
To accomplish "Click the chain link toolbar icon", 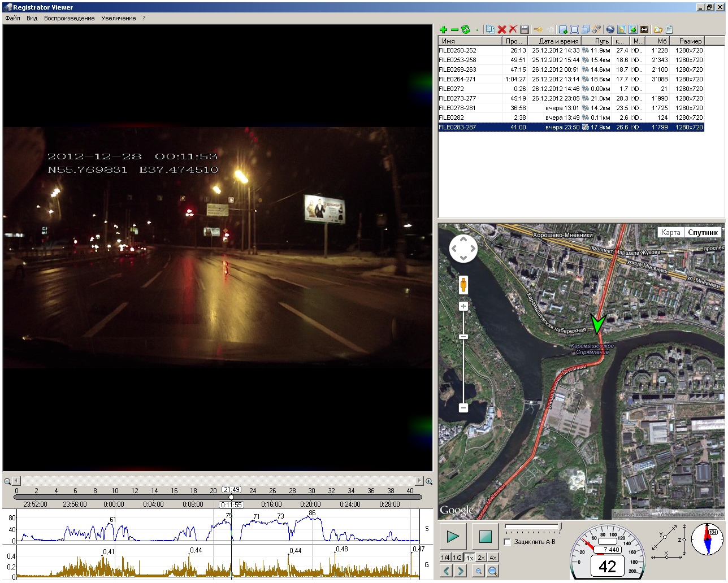I will (597, 29).
